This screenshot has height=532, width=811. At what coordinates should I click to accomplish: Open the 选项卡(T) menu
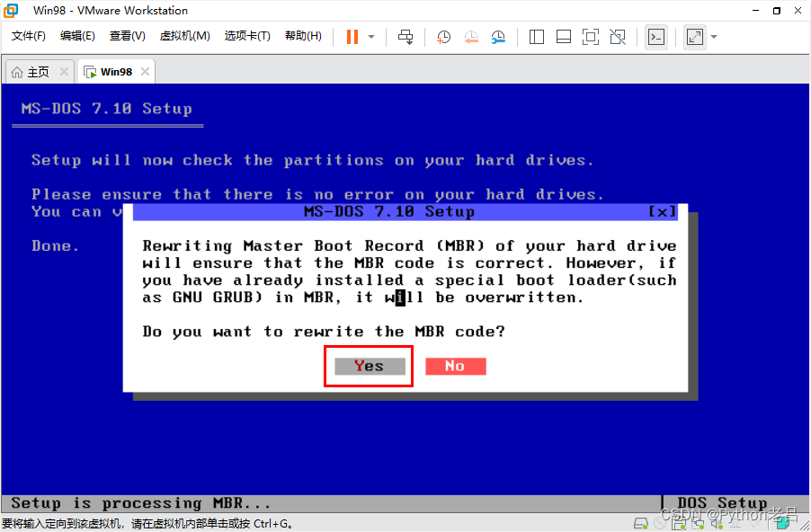point(247,36)
